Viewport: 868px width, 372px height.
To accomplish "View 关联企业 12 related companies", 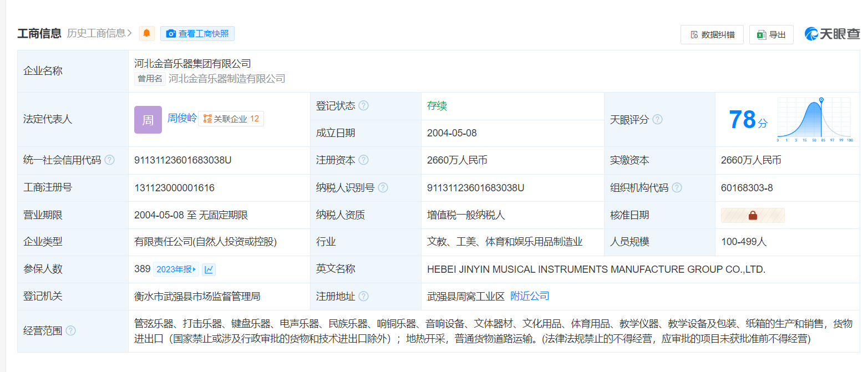I will click(x=231, y=119).
